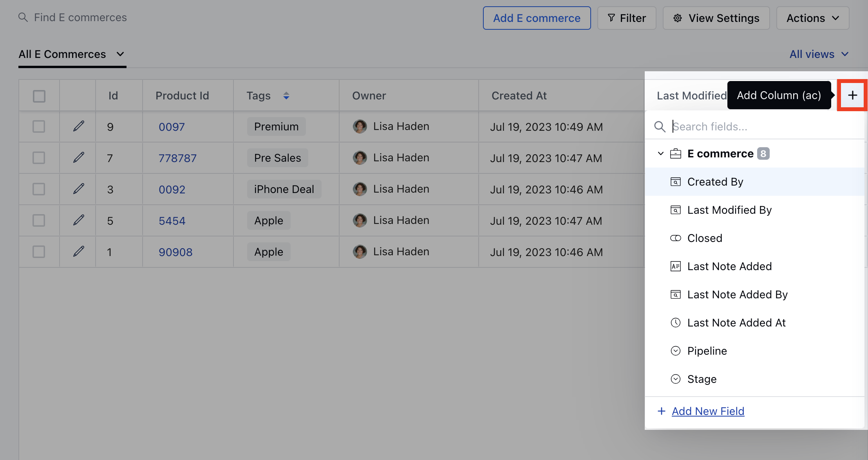Image resolution: width=868 pixels, height=460 pixels.
Task: Open the All E Commerces view dropdown
Action: (x=72, y=54)
